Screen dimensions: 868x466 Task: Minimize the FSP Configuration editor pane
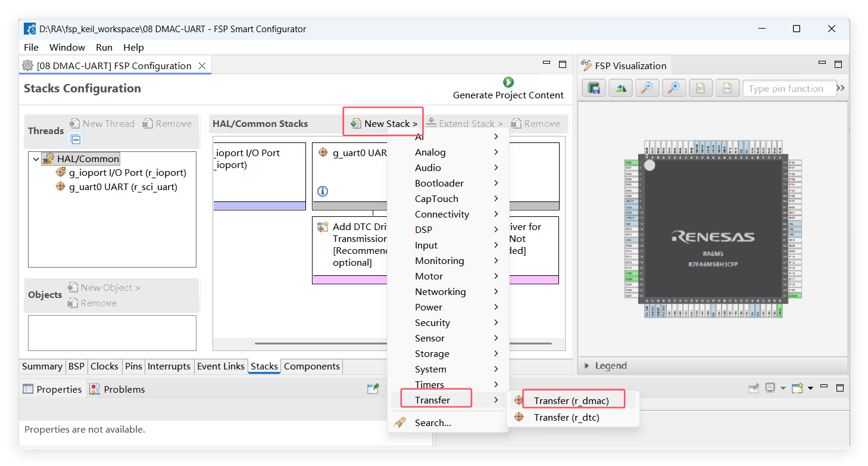click(547, 63)
